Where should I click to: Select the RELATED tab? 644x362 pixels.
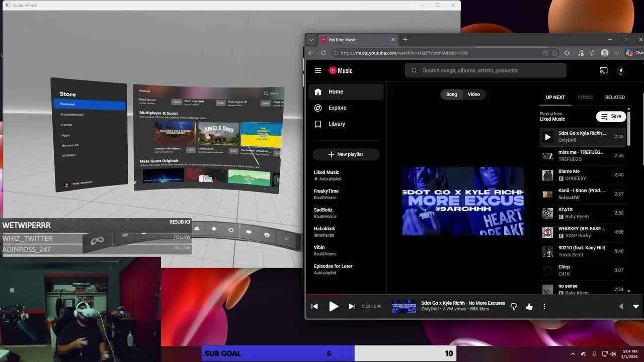click(x=615, y=97)
